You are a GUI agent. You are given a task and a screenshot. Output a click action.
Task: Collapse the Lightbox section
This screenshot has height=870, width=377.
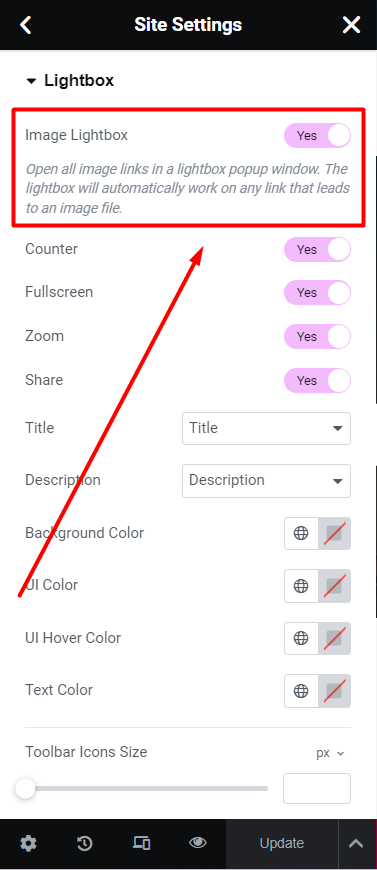tap(69, 80)
